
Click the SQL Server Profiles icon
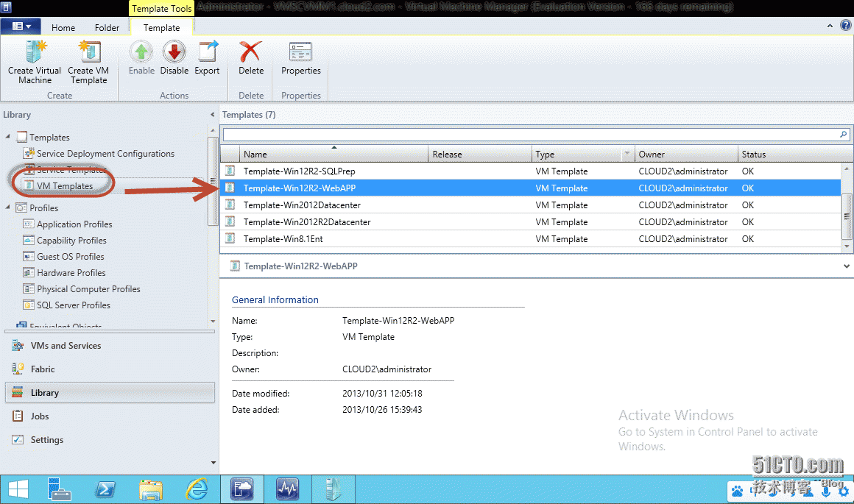(x=28, y=305)
